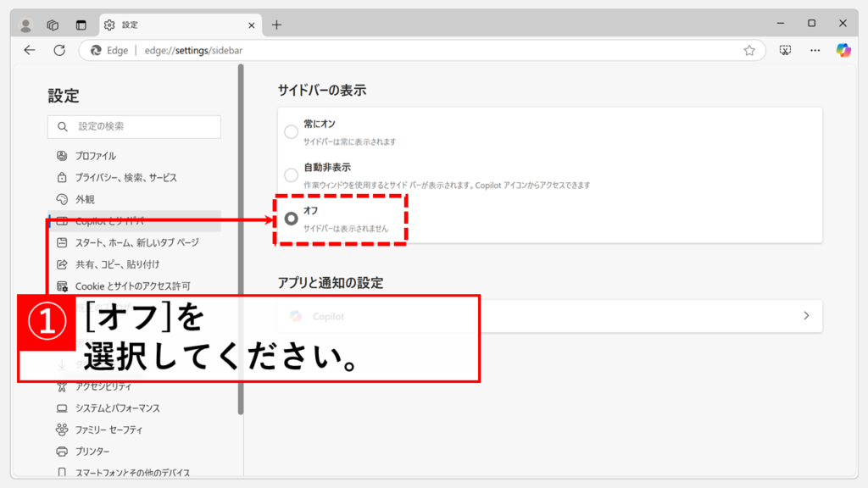Open プロファイル settings
868x488 pixels.
[x=135, y=156]
